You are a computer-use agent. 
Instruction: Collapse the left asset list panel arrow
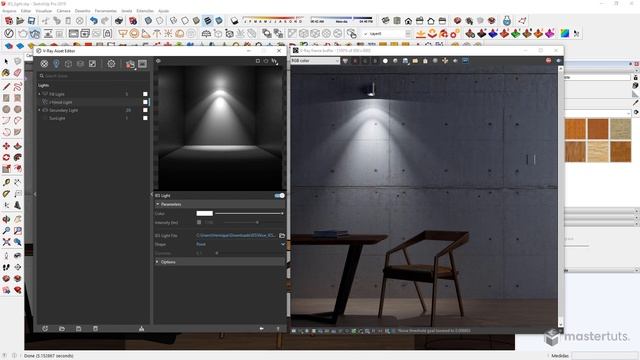pos(35,194)
